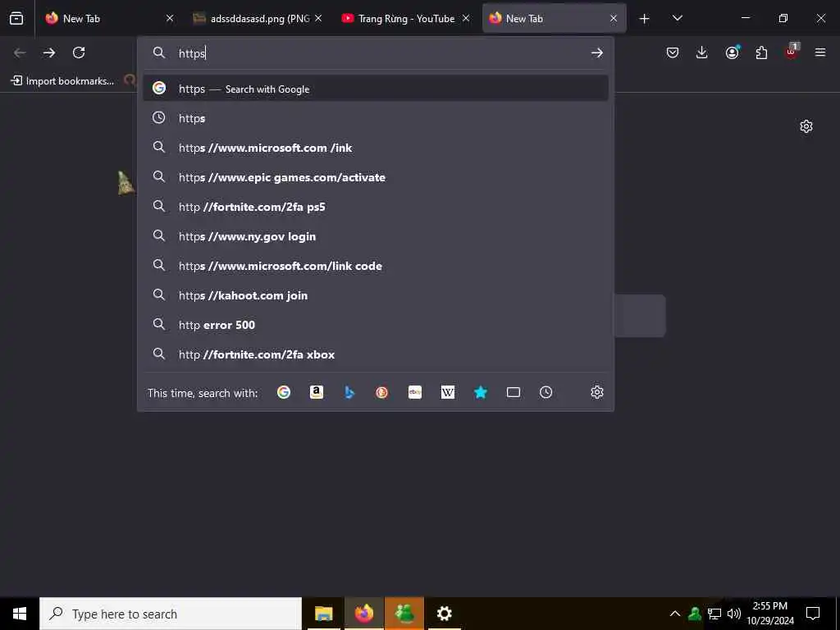
Task: Open a new tab with plus button
Action: [645, 19]
